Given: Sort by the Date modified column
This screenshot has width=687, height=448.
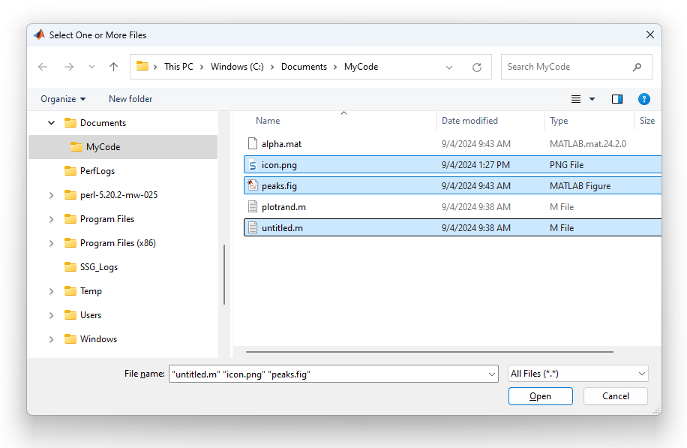Looking at the screenshot, I should coord(469,121).
